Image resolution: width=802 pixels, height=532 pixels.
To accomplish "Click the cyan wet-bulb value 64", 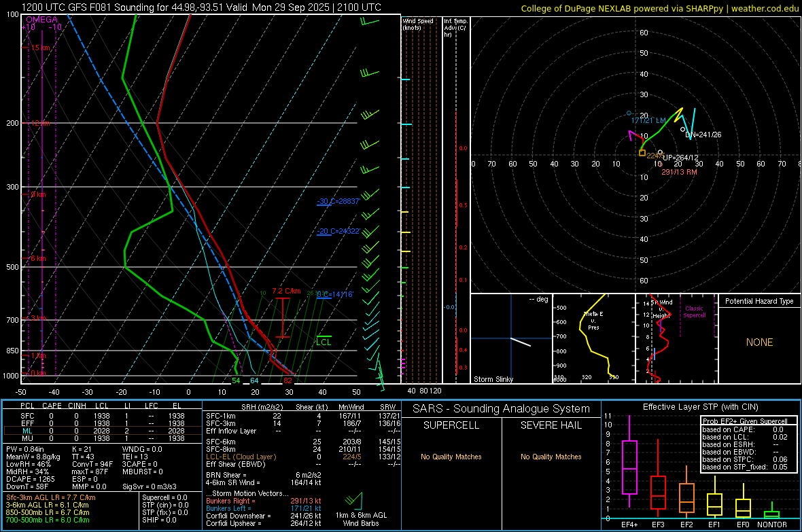I will [254, 380].
